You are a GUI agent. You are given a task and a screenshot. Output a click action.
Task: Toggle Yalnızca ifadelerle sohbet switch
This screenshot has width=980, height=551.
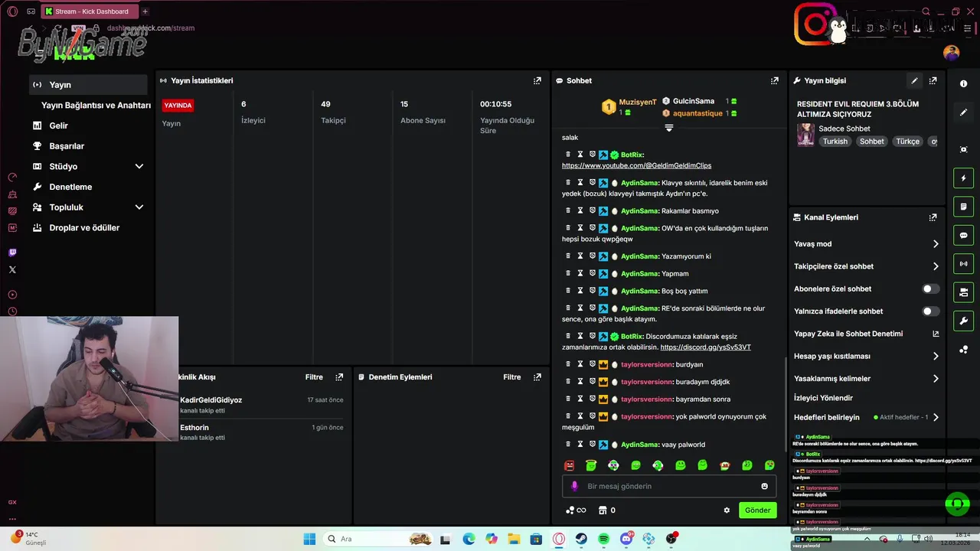[x=930, y=311]
